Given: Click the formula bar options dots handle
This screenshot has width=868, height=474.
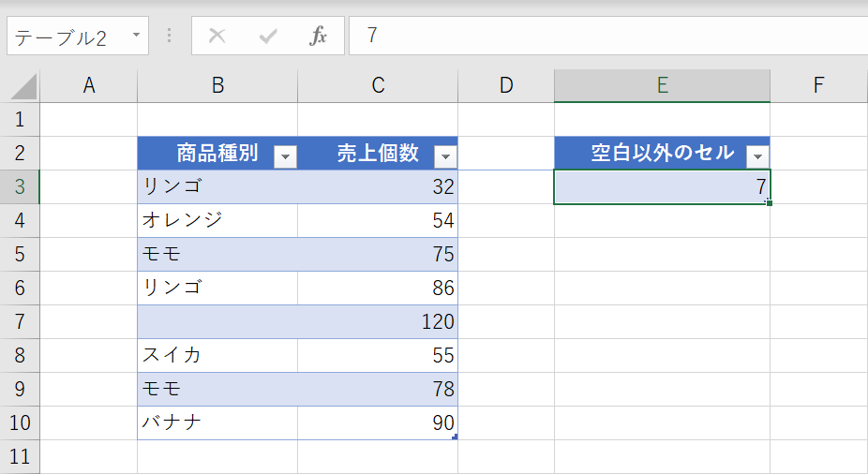Looking at the screenshot, I should (170, 36).
